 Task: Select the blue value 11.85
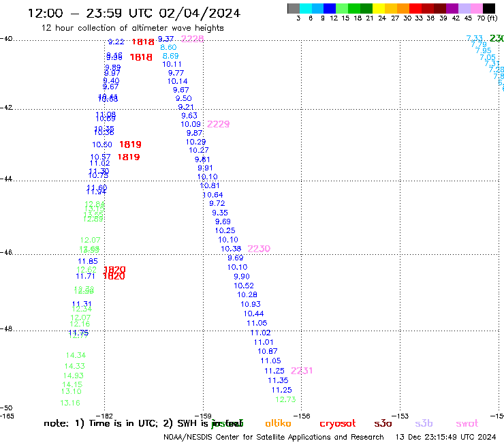(88, 261)
